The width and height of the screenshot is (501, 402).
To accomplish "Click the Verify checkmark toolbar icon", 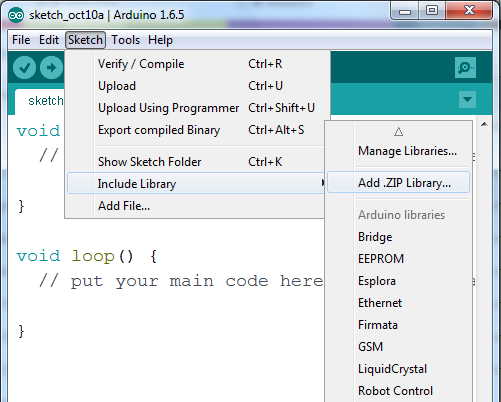I will [x=24, y=68].
